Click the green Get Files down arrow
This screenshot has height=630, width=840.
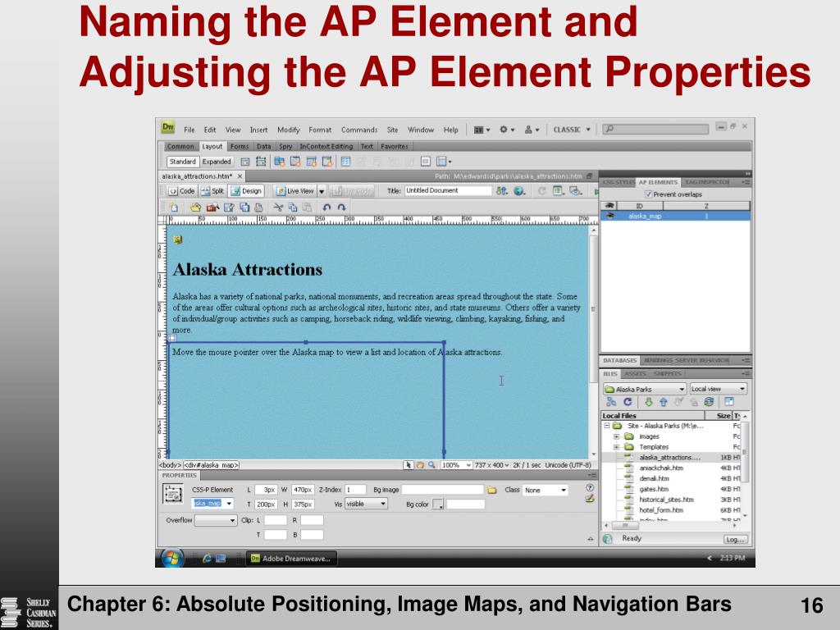[x=648, y=402]
